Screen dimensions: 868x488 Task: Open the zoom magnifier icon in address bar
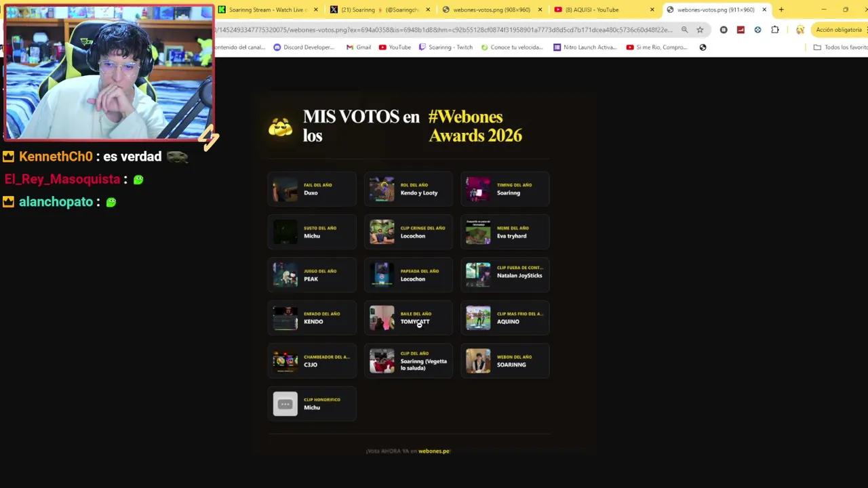(x=684, y=30)
